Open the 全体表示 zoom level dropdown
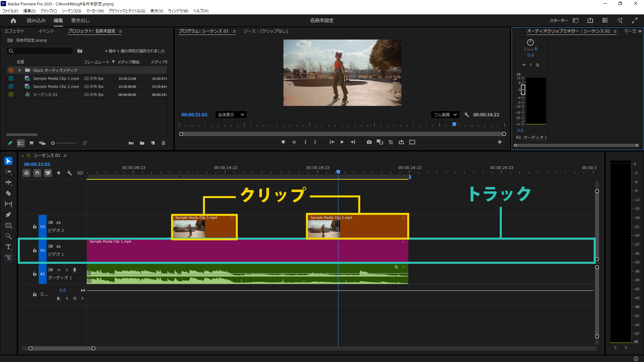The image size is (644, 362). click(231, 115)
